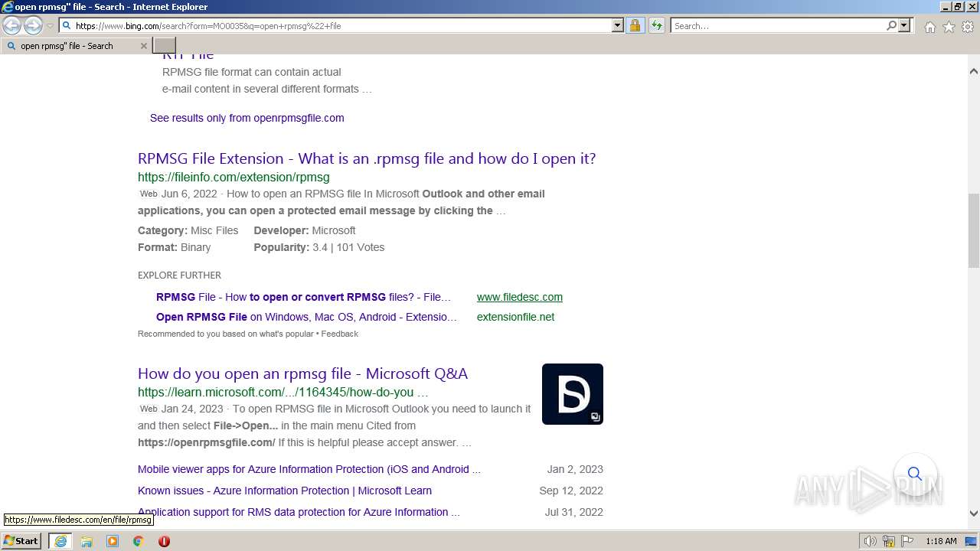Select 'Format: Binary' text
This screenshot has width=980, height=551.
(174, 247)
